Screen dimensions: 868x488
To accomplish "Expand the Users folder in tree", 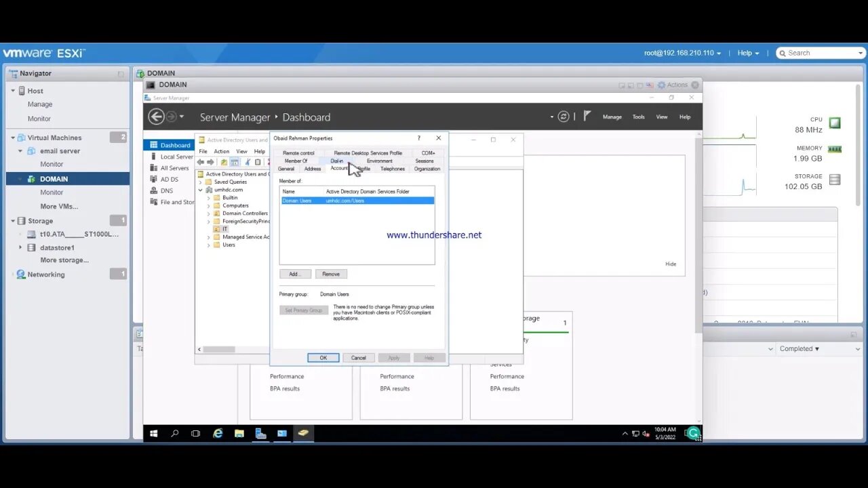I will coord(209,245).
